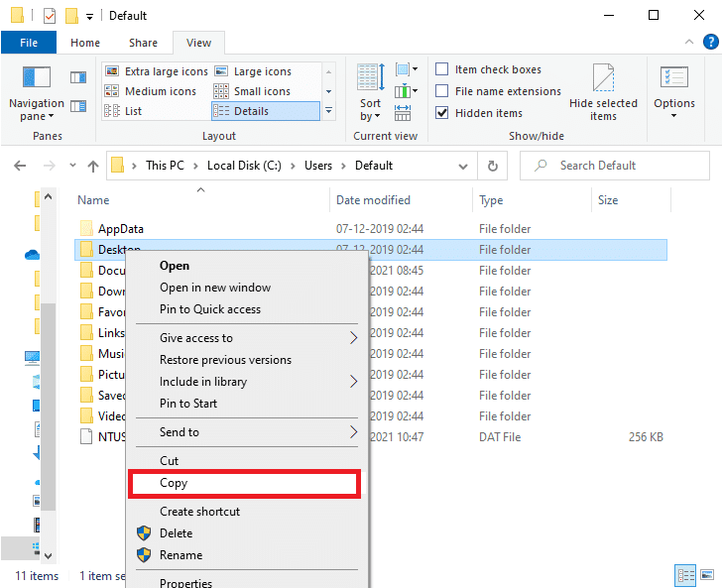
Task: Navigate to Users breadcrumb
Action: point(318,166)
